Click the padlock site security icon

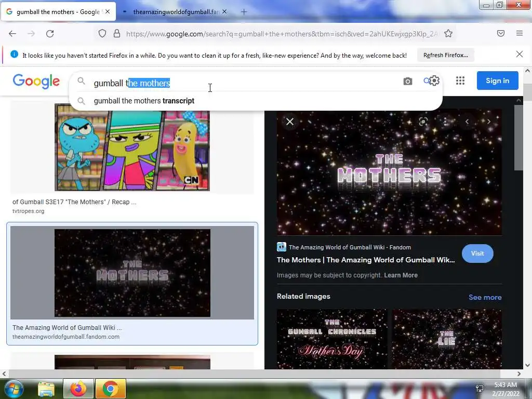(x=117, y=34)
